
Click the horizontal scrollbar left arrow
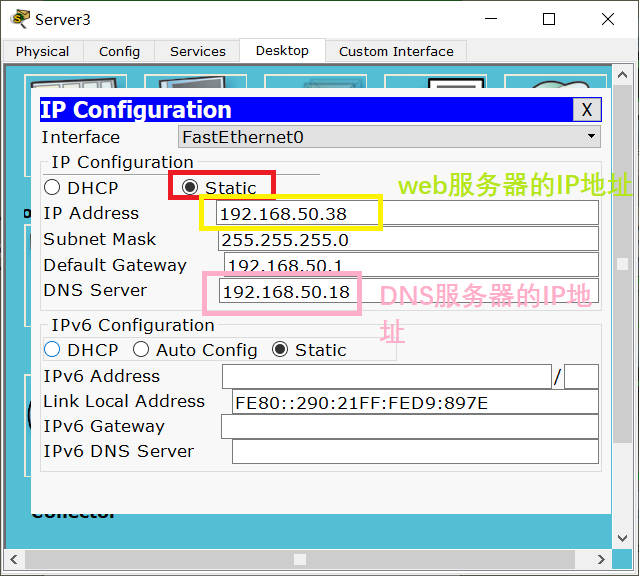(x=14, y=559)
